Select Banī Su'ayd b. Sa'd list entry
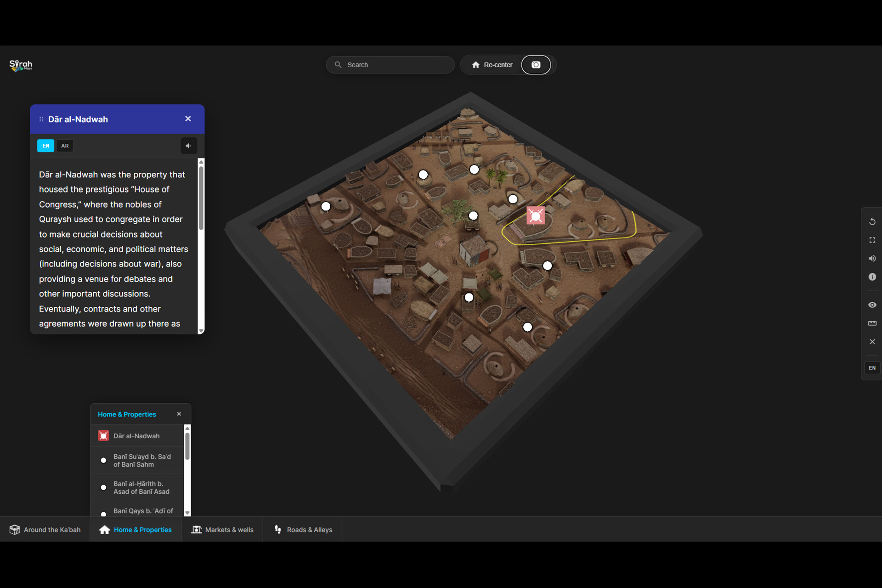The width and height of the screenshot is (882, 588). [x=137, y=460]
